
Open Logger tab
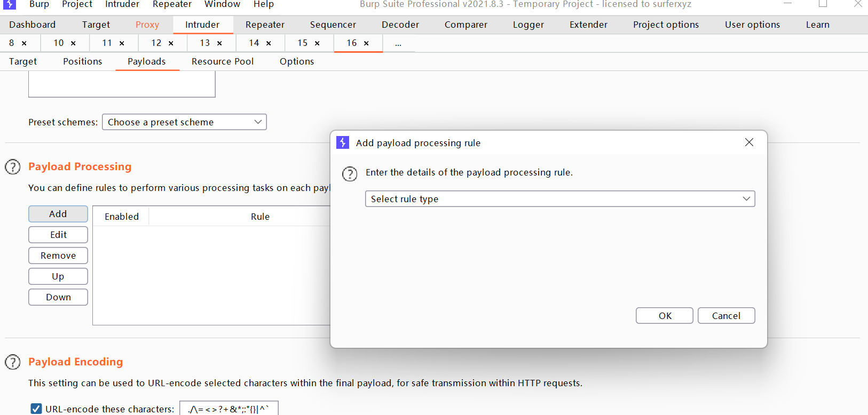coord(528,25)
